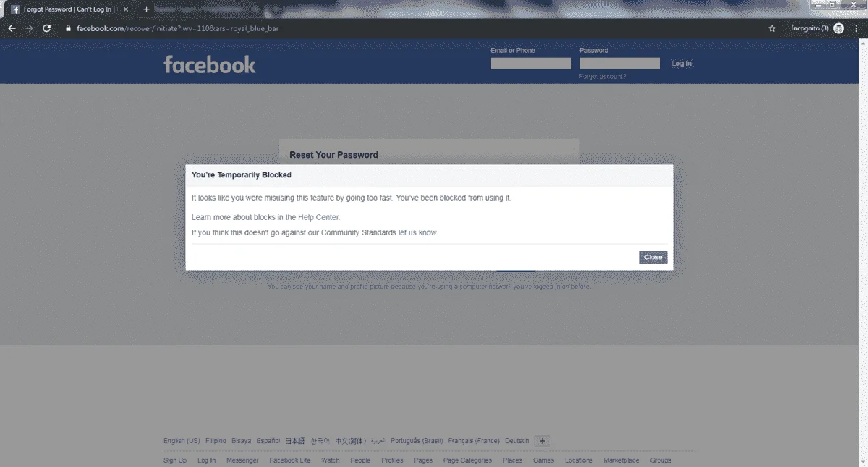The height and width of the screenshot is (467, 868).
Task: Select the Forgot Password tab
Action: [x=69, y=9]
